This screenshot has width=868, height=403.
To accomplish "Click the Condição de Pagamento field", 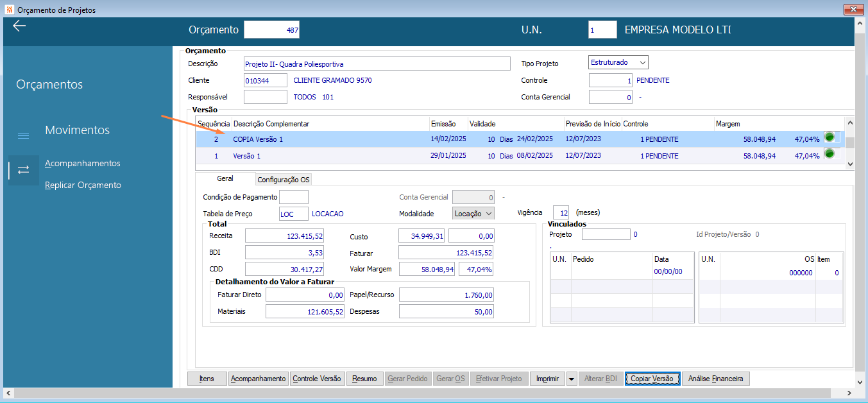I will point(294,197).
